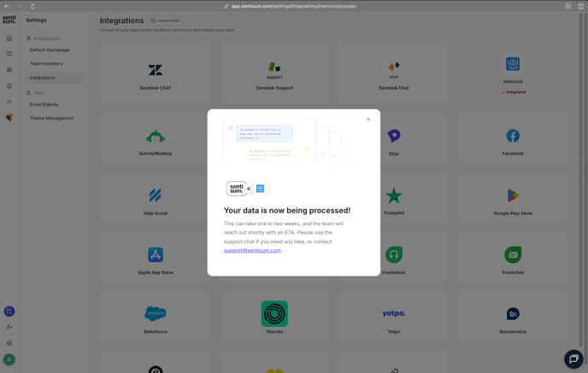The width and height of the screenshot is (588, 373).
Task: Open Team members settings
Action: click(x=46, y=64)
